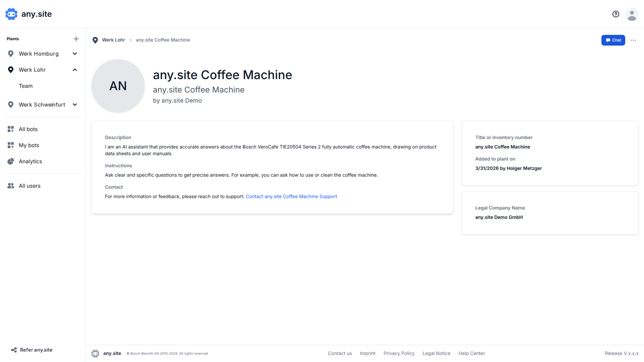
Task: Start a conversation with the Chat button
Action: 613,40
